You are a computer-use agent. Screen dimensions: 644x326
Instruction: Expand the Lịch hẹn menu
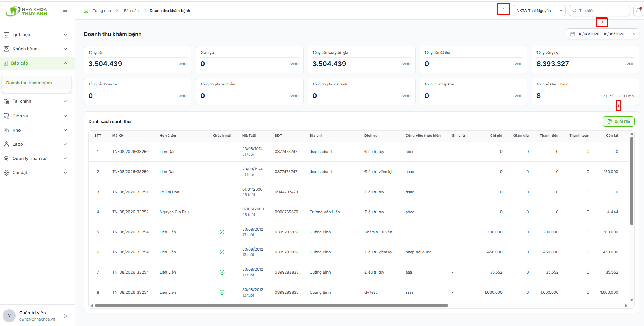(36, 35)
